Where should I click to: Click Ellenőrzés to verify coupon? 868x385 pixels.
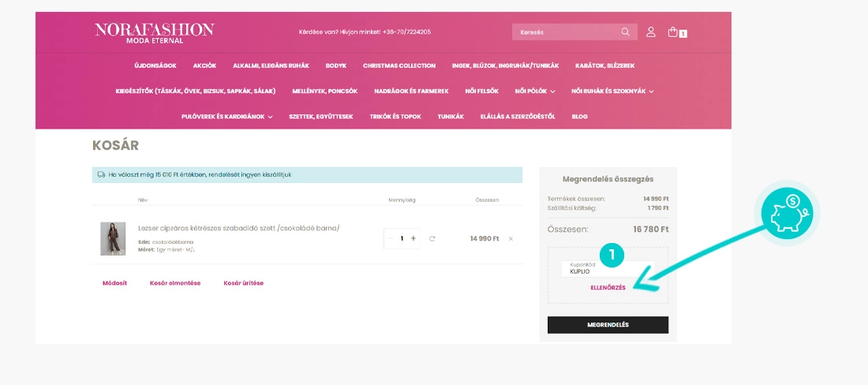[x=608, y=288]
